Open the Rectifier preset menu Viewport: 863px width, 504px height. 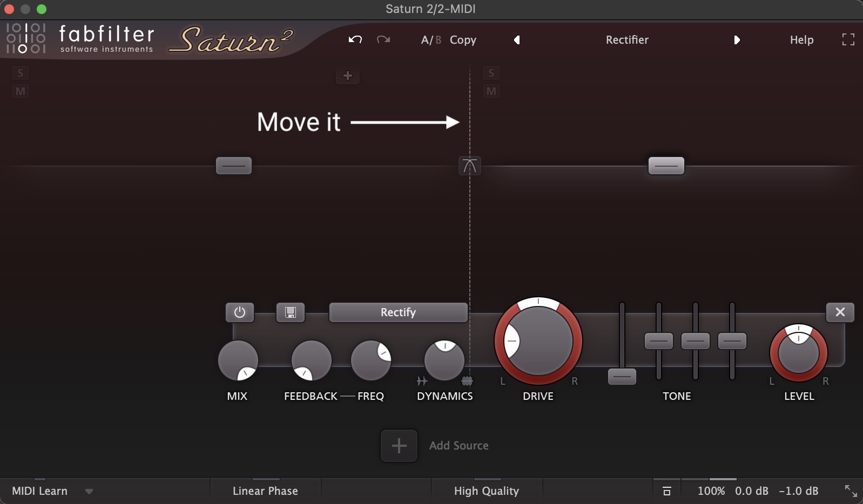pos(627,40)
